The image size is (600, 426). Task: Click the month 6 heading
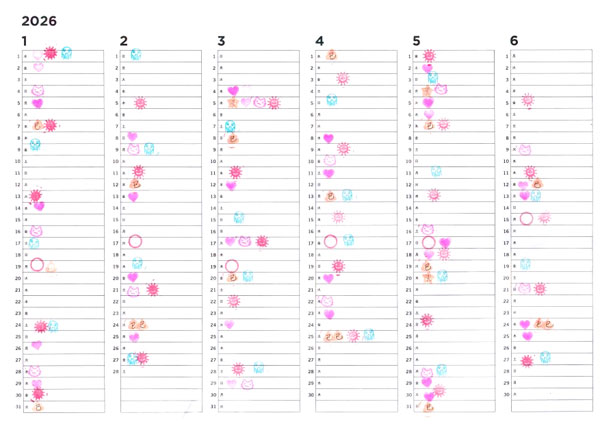514,41
